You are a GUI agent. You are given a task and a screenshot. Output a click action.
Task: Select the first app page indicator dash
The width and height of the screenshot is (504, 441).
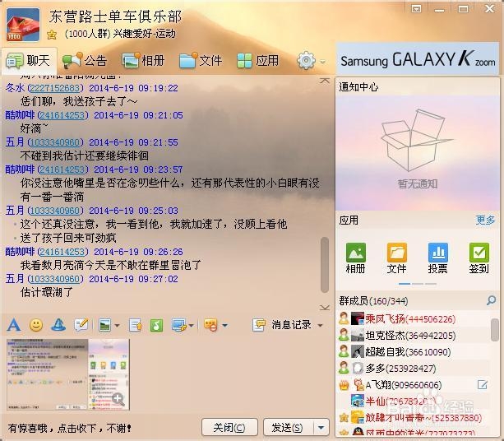(x=404, y=284)
